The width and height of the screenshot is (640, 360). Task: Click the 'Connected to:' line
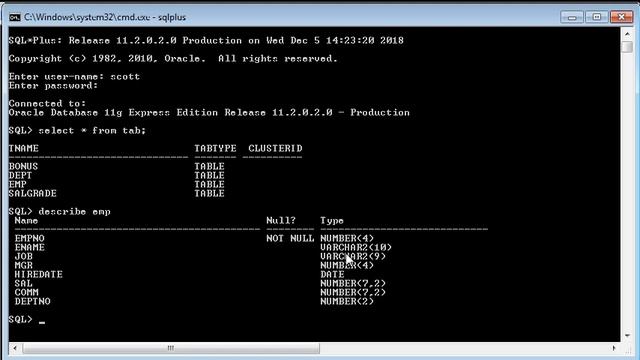coord(47,104)
